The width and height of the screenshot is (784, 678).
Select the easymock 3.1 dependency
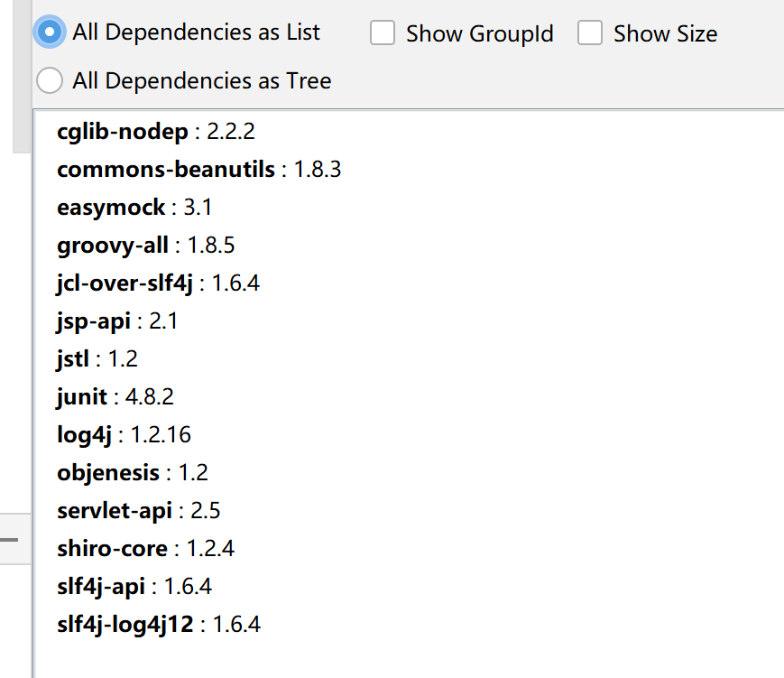coord(134,208)
